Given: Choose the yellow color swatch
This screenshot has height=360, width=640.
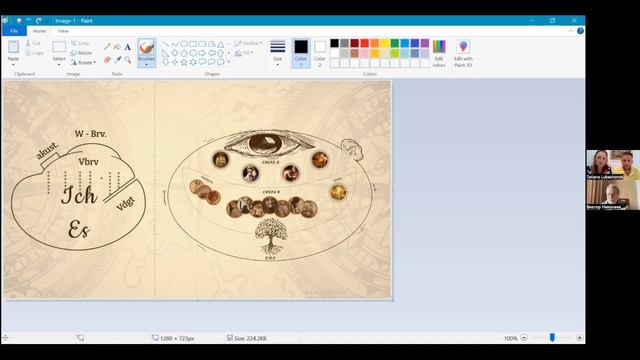Looking at the screenshot, I should tap(384, 43).
